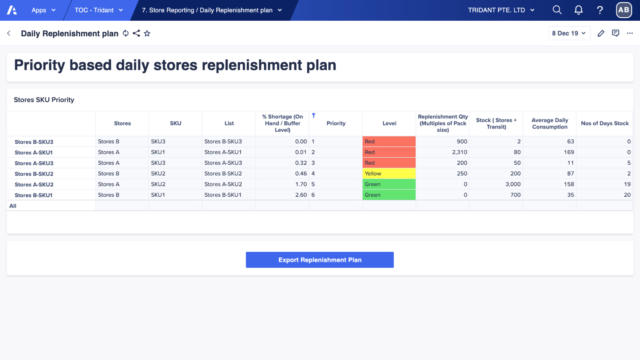
Task: Select the Stores A-SKU3 row header
Action: point(51,163)
